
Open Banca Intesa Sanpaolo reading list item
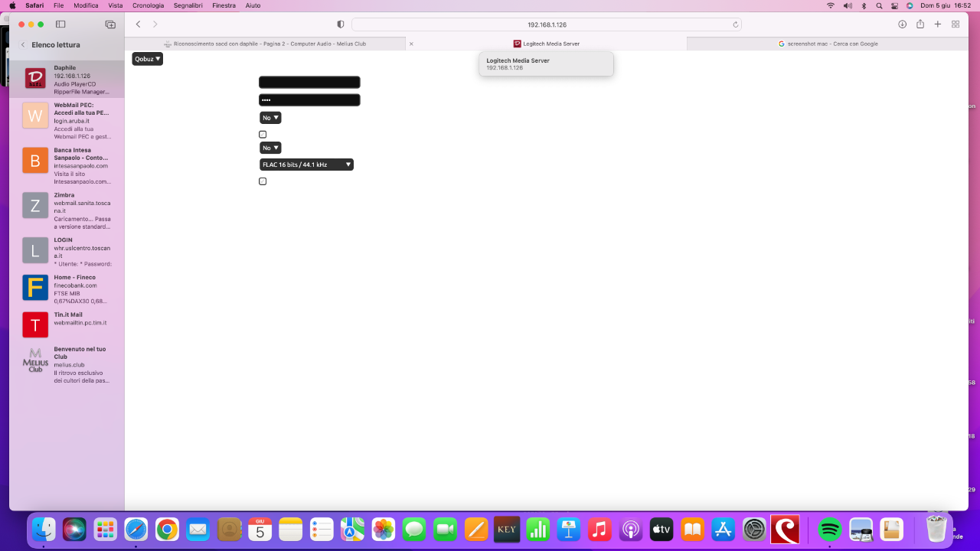tap(67, 165)
